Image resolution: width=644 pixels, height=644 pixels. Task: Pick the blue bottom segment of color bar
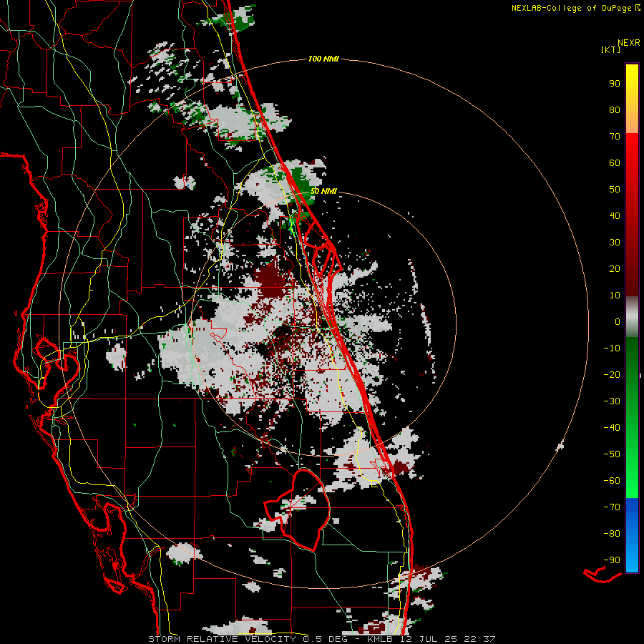click(632, 535)
